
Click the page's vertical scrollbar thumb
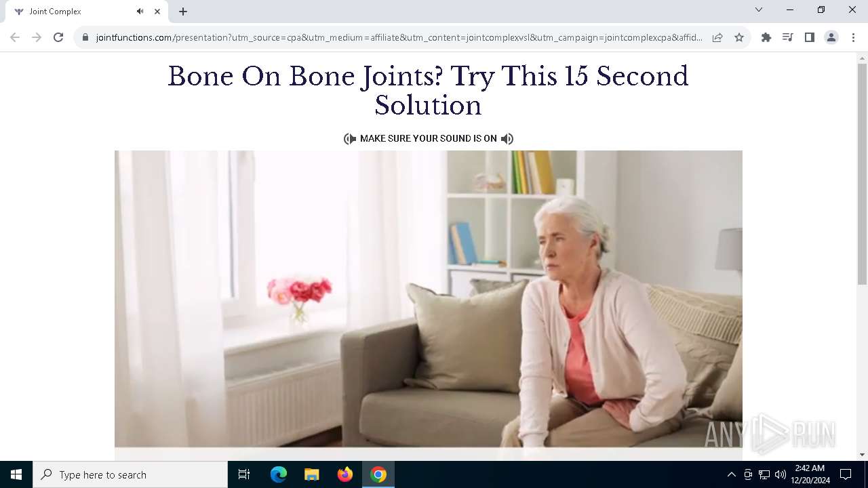[862, 174]
